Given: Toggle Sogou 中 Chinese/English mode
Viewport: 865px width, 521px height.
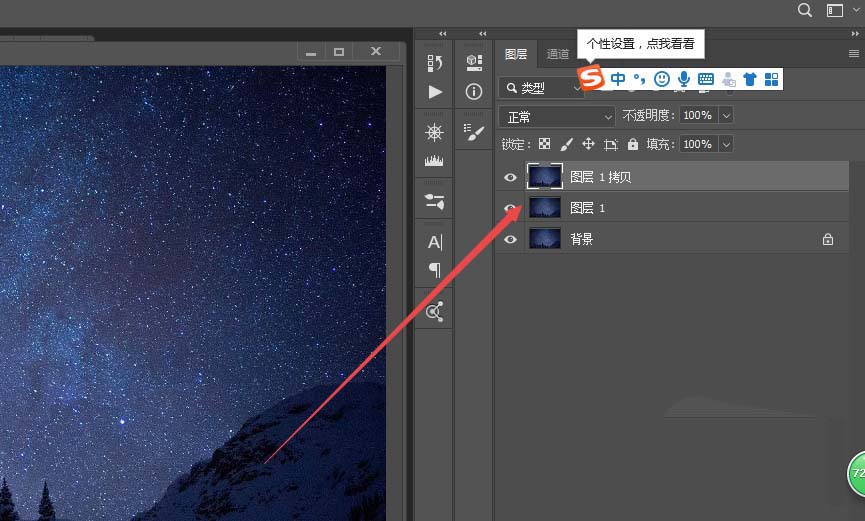Looking at the screenshot, I should point(618,79).
